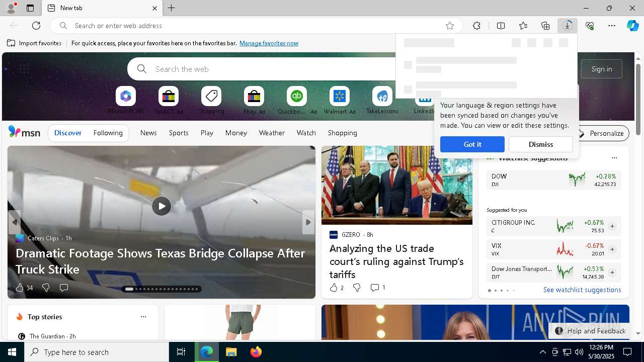
Task: Open the notification center icon
Action: [627, 352]
